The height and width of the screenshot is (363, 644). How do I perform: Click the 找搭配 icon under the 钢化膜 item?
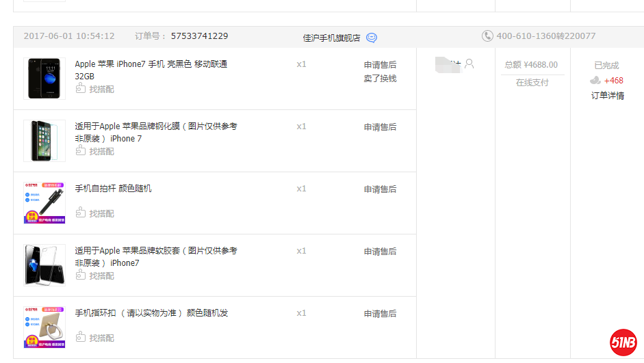81,151
